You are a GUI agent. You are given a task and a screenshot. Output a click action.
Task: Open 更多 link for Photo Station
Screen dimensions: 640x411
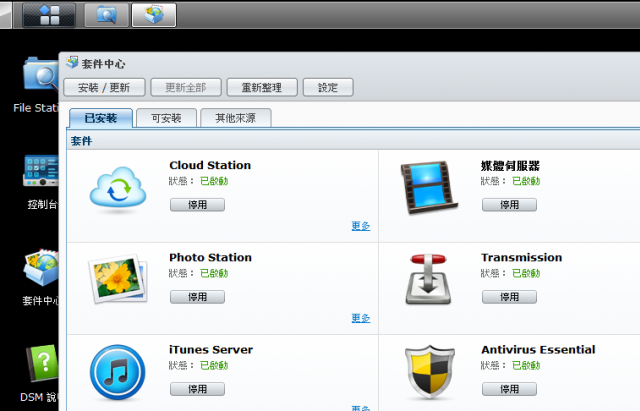(x=361, y=318)
